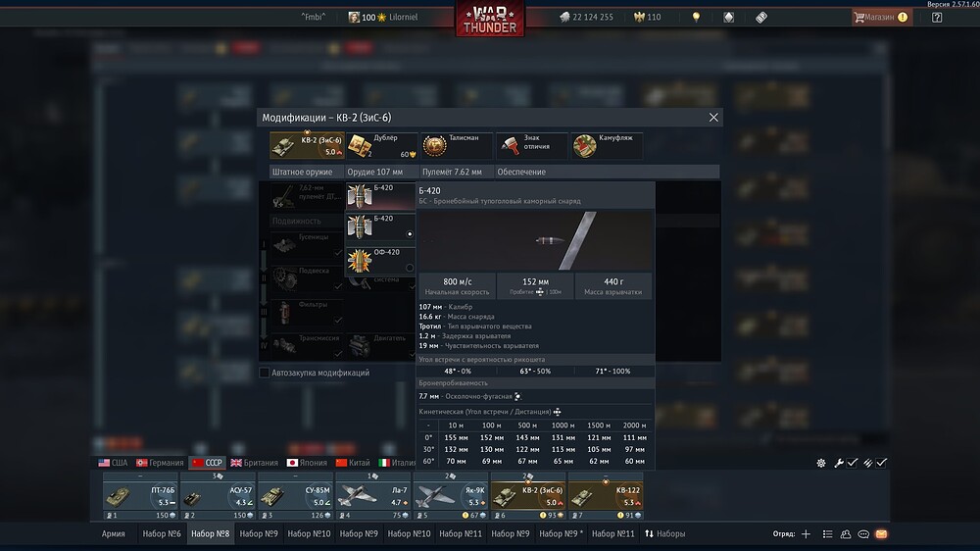This screenshot has width=980, height=551.
Task: Open the Камуфляж camouflage item
Action: 607,146
